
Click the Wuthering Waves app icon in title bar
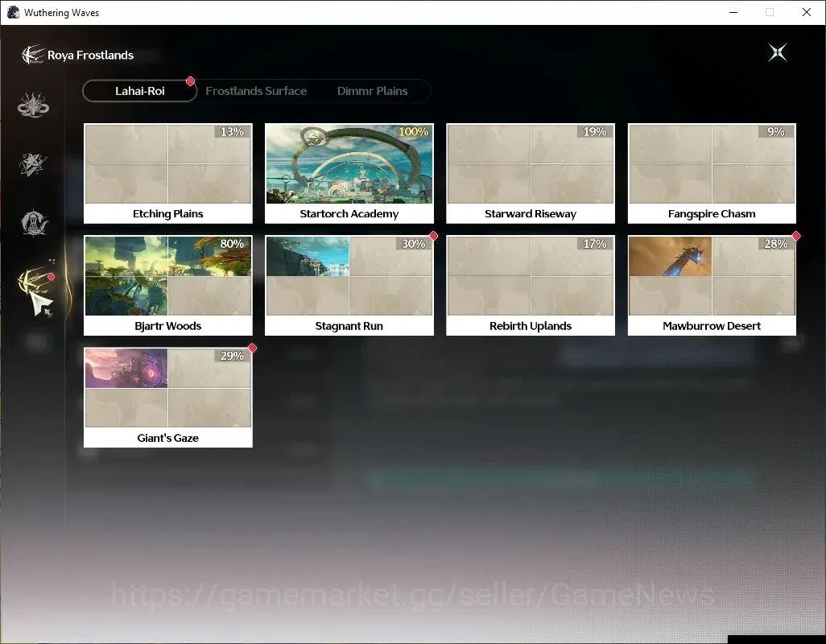click(x=13, y=12)
